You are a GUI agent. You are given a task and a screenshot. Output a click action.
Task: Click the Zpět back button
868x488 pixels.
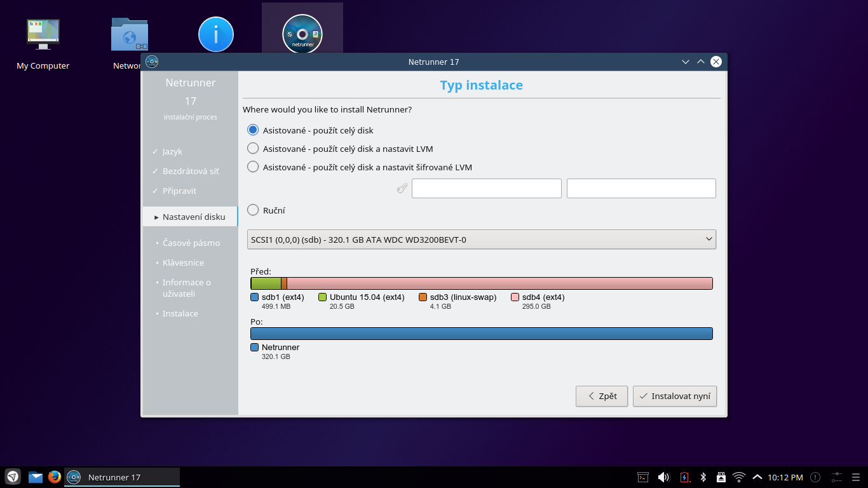click(x=602, y=396)
